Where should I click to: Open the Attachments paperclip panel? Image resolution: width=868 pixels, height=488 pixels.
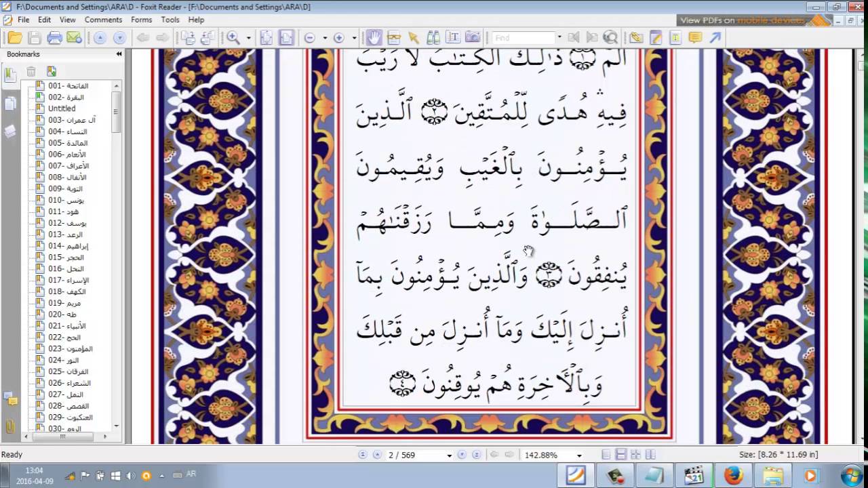coord(10,426)
